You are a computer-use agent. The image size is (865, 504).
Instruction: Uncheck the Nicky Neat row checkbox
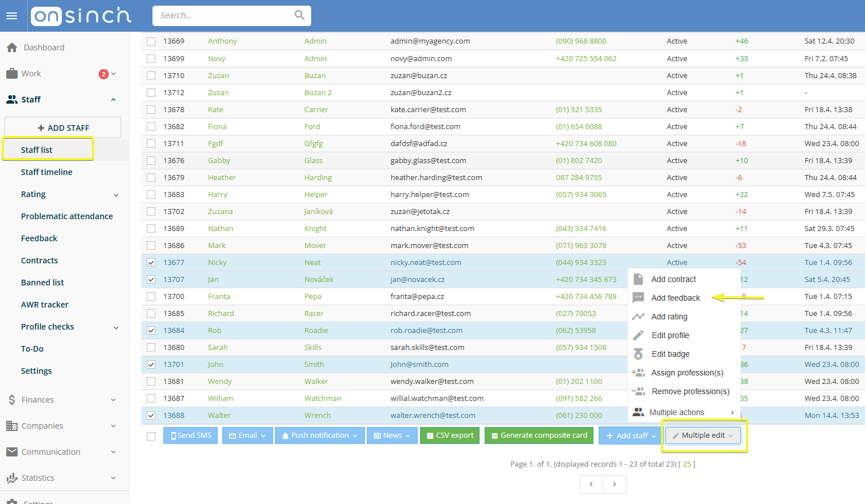(151, 262)
